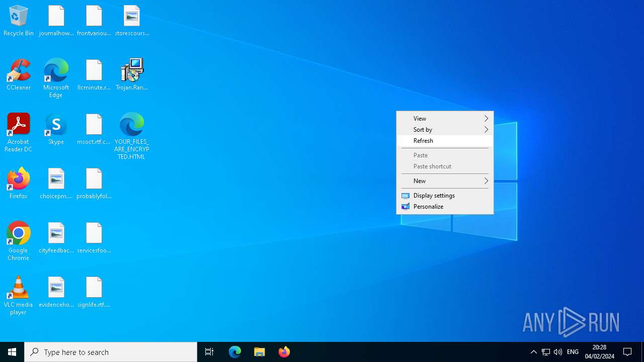Open the volume tray icon
Screen dimensions: 644x362
tap(558, 352)
